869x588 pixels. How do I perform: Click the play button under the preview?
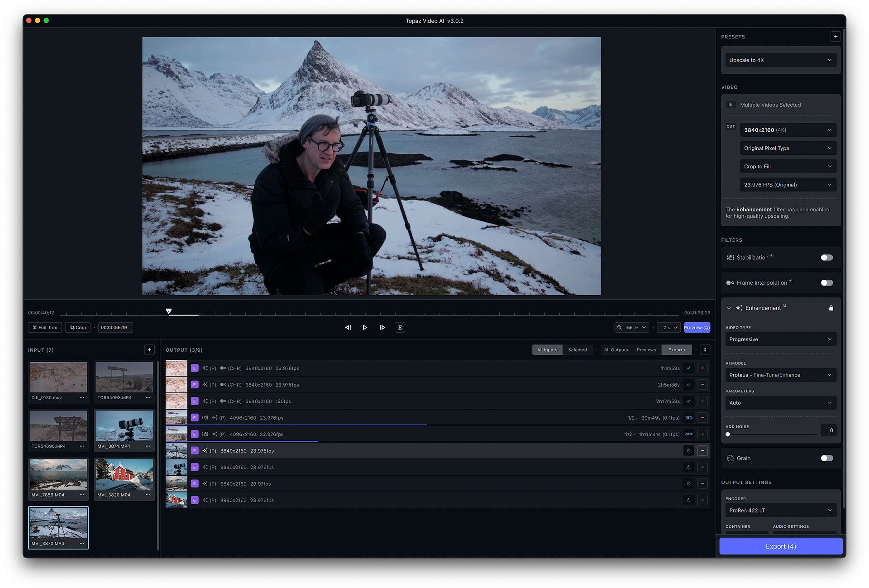point(365,327)
